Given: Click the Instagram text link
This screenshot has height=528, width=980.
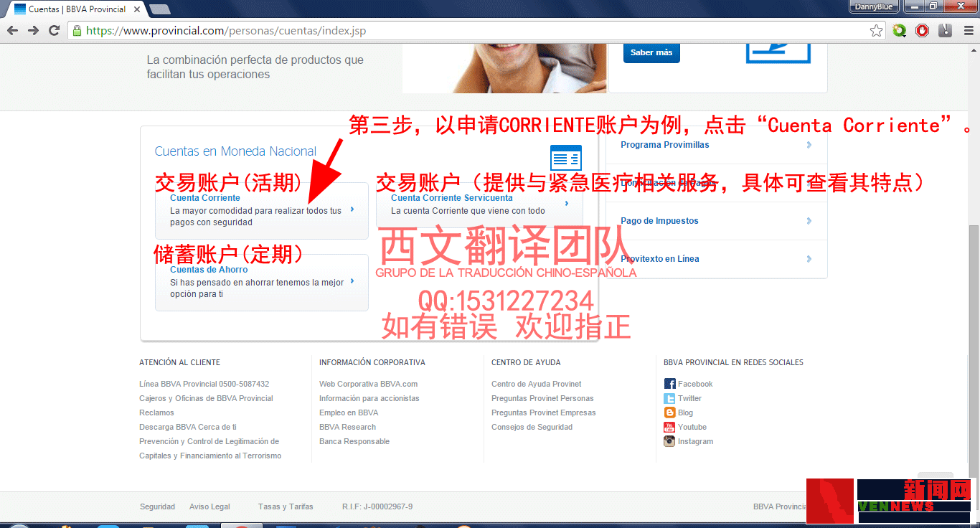Looking at the screenshot, I should (x=695, y=441).
